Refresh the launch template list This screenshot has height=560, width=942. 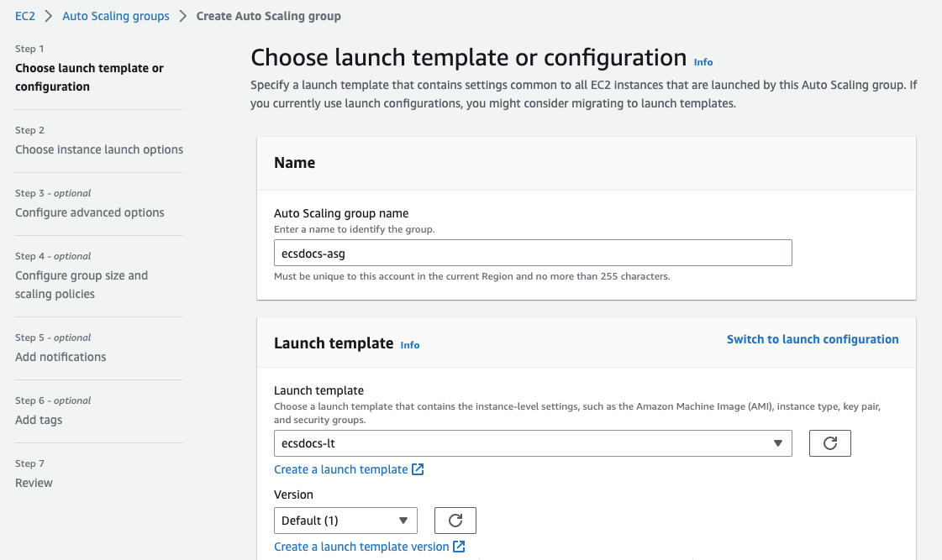[829, 443]
